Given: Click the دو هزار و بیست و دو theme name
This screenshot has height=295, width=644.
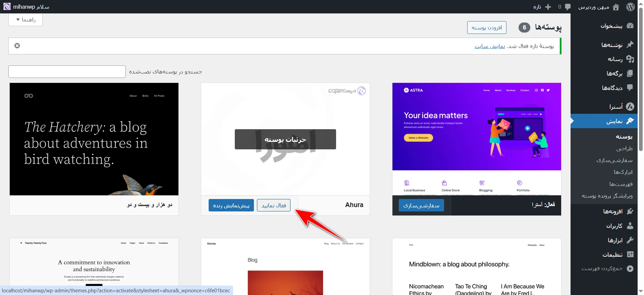Looking at the screenshot, I should [x=150, y=204].
